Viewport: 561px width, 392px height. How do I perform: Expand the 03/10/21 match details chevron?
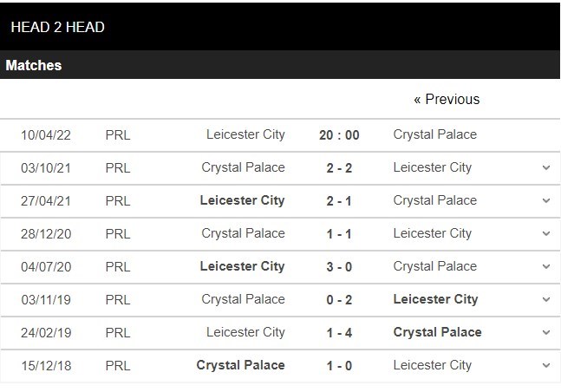pos(546,167)
